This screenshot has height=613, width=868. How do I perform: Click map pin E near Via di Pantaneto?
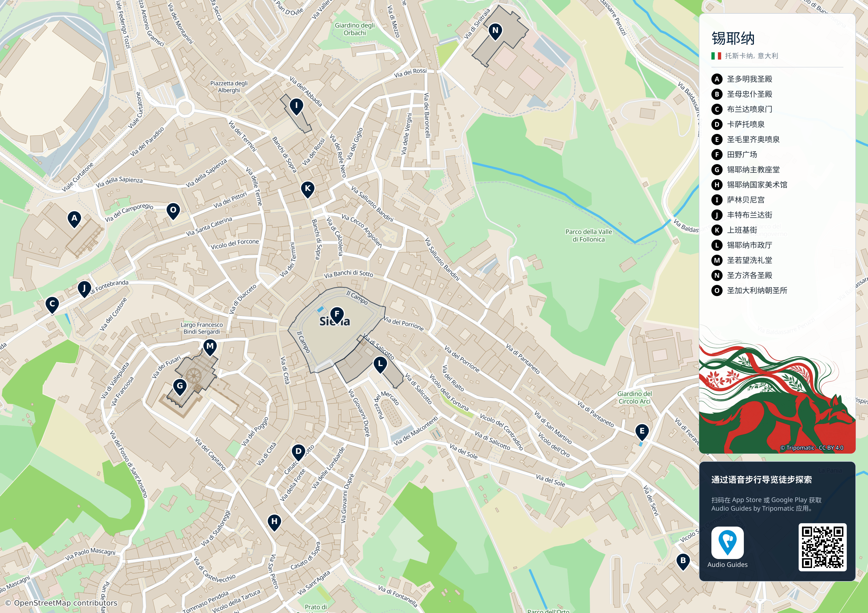(642, 432)
